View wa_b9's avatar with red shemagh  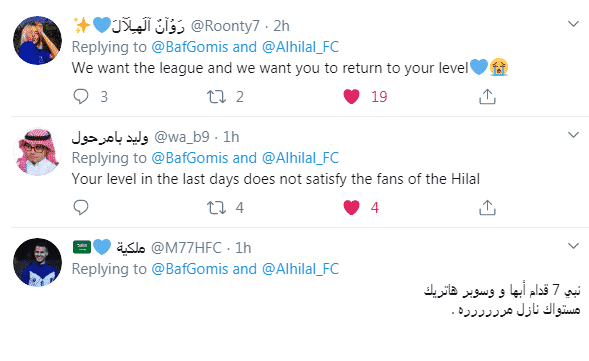[x=37, y=151]
